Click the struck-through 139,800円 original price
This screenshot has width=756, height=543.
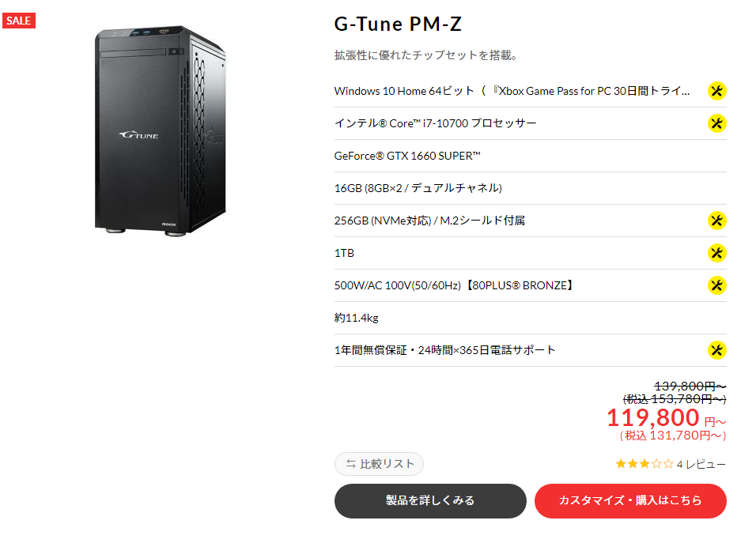point(690,387)
